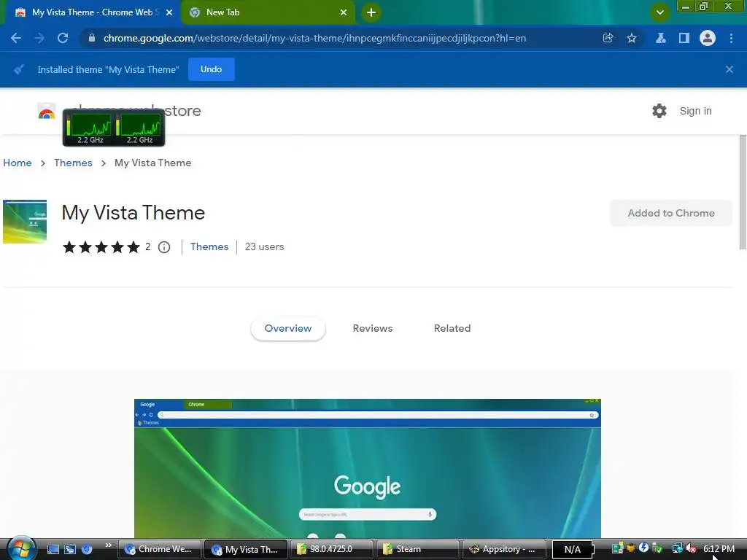Dismiss the theme installed infobar

coord(729,69)
